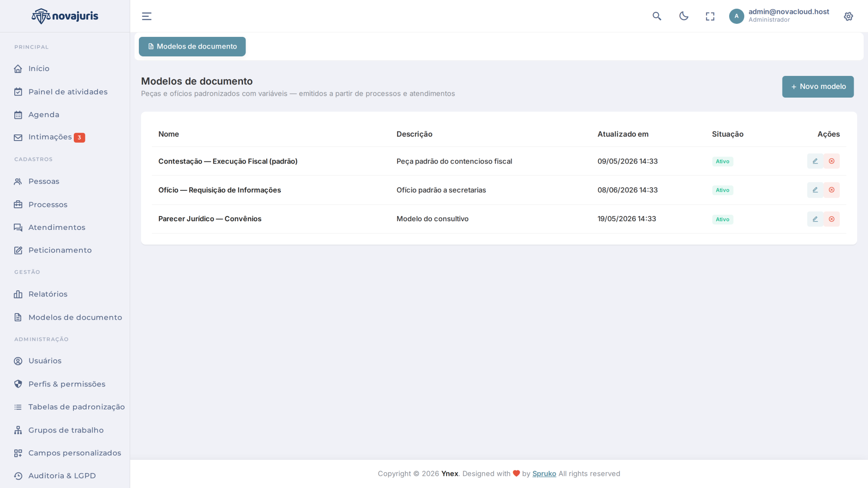Screen dimensions: 868x488
Task: Open the Spruko footer link
Action: [544, 474]
